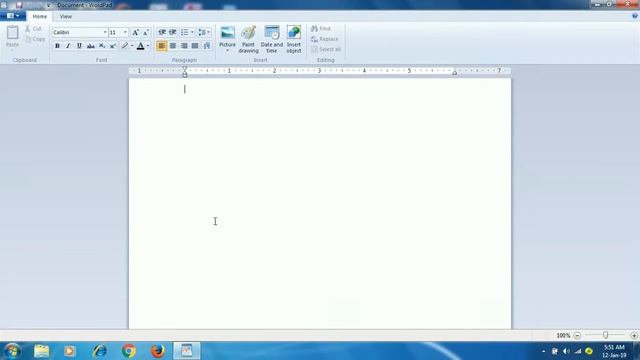Align text left
The image size is (640, 360).
162,46
